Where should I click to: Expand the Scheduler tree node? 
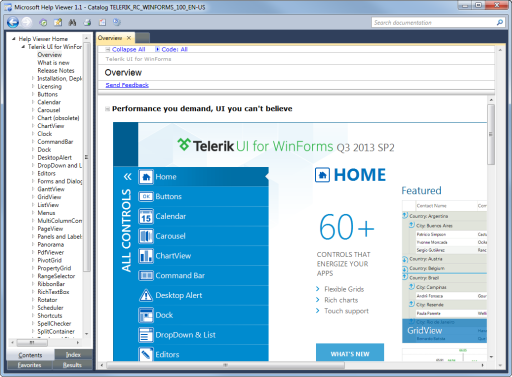click(33, 308)
